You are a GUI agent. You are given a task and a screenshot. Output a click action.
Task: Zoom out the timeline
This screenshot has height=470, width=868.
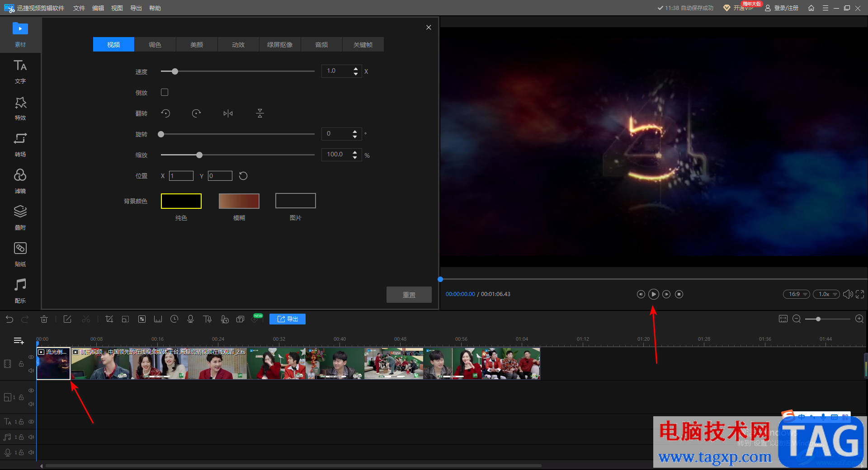[797, 319]
